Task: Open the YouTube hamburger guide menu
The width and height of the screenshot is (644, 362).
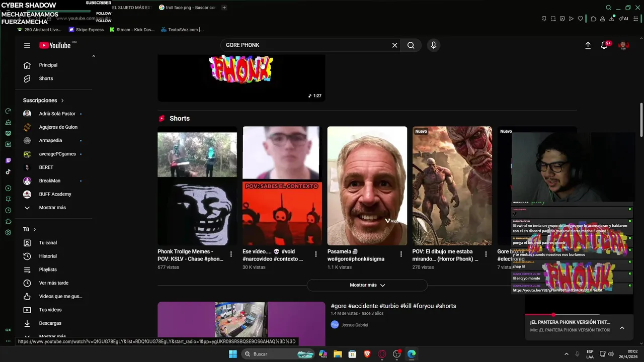Action: 27,45
